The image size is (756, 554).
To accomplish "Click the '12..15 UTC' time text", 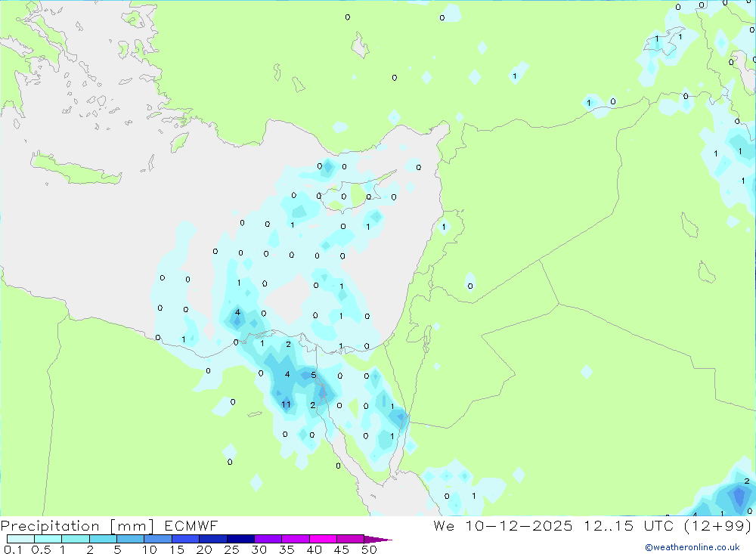I will tap(628, 525).
